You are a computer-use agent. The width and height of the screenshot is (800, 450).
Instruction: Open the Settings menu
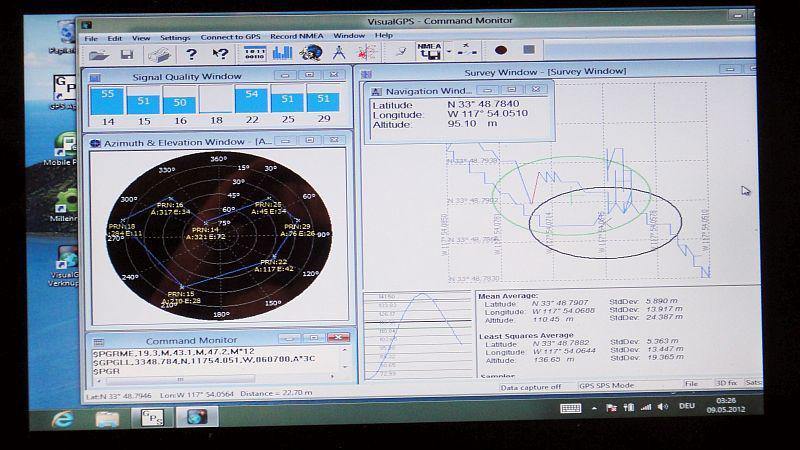click(175, 38)
